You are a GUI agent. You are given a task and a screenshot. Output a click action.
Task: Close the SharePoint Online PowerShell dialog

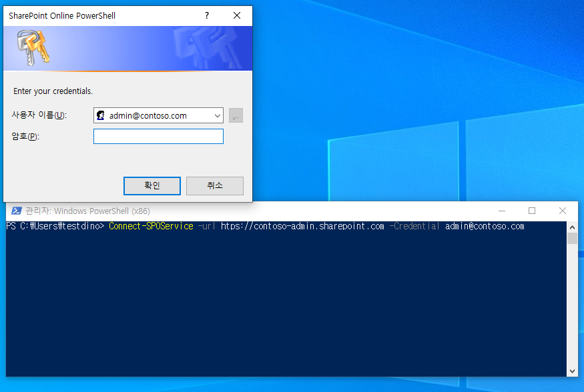237,15
